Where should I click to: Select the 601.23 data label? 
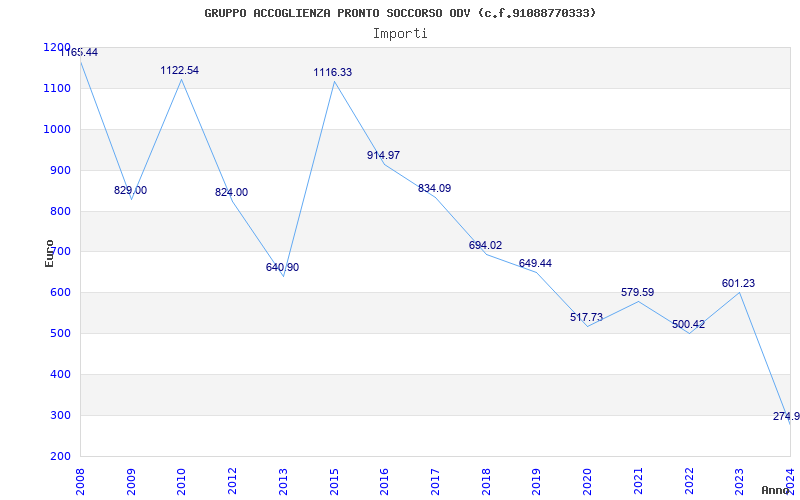[738, 284]
